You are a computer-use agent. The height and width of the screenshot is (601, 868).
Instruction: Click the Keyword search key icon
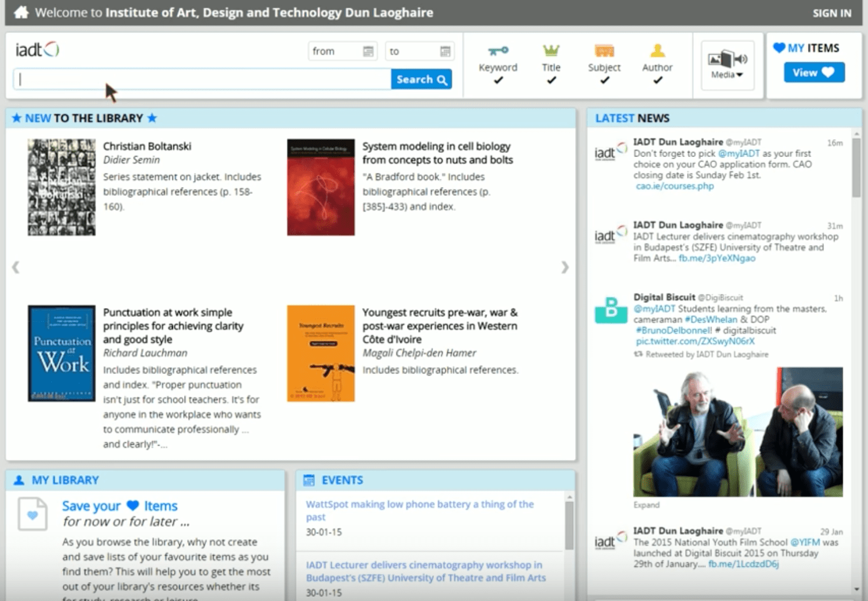click(497, 51)
